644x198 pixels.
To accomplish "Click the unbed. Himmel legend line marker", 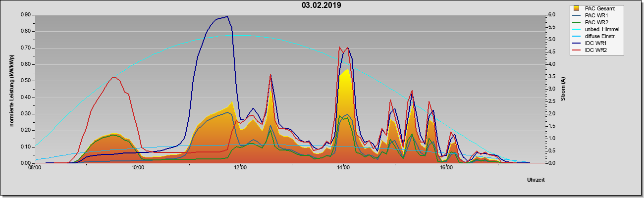I will coord(577,29).
